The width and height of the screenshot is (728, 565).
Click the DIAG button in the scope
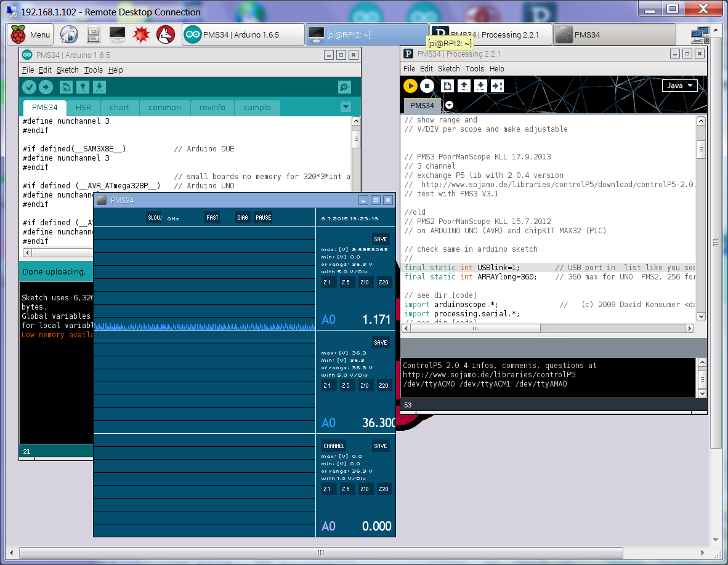242,217
